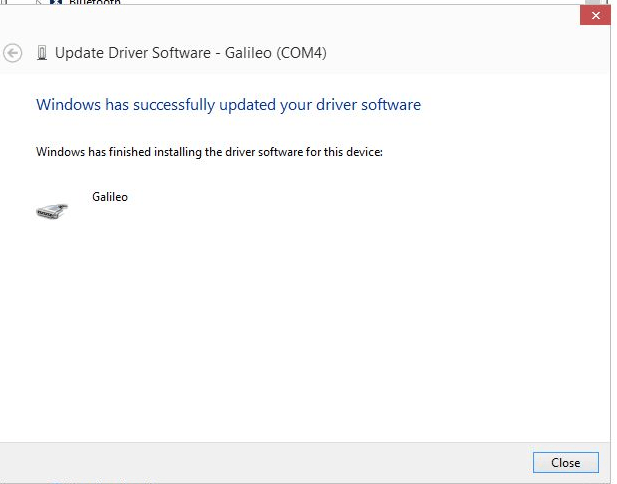Click the "Update Driver Software - Galileo (COM4)" title
Screen dimensions: 617x484
(190, 53)
